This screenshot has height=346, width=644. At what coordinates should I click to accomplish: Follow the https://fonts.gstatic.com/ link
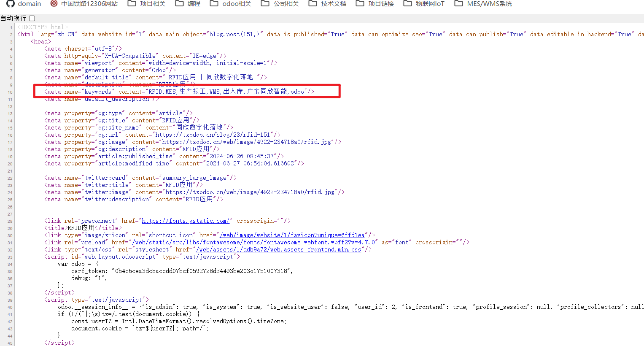tap(186, 221)
